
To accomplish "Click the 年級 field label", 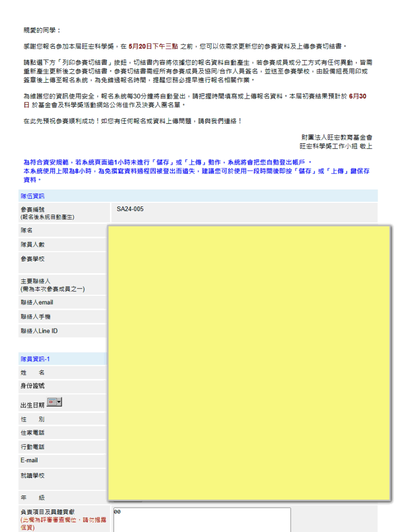I will (32, 498).
